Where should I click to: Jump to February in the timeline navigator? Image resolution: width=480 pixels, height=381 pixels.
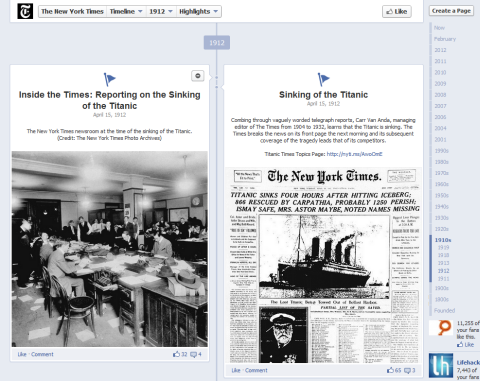click(445, 39)
